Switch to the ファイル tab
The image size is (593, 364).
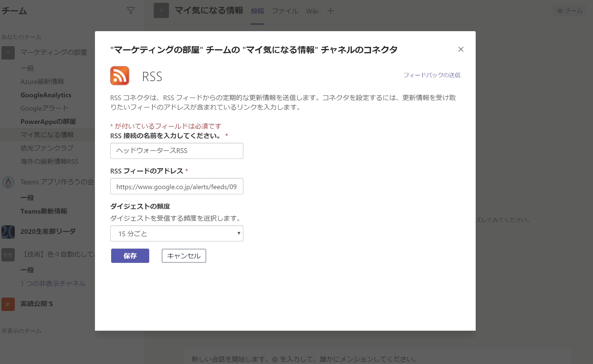click(x=285, y=11)
